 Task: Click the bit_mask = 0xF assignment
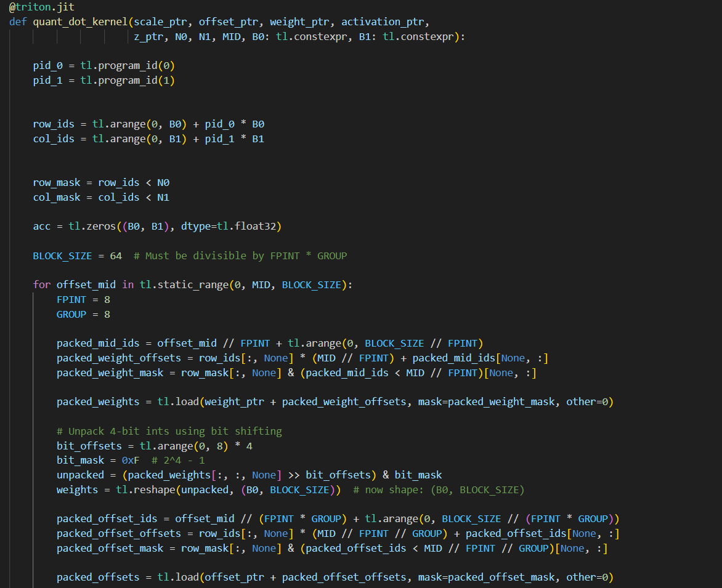pos(99,460)
